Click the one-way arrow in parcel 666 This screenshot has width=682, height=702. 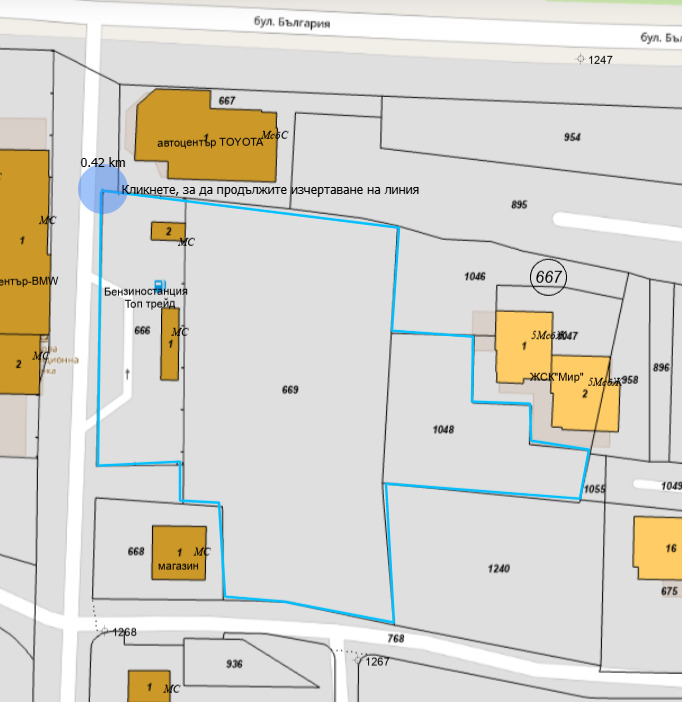click(128, 373)
